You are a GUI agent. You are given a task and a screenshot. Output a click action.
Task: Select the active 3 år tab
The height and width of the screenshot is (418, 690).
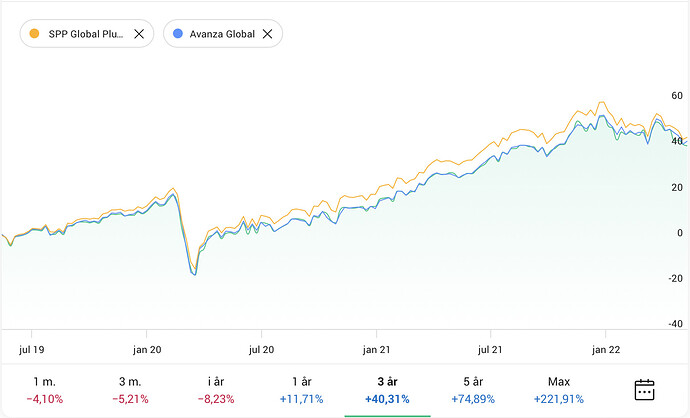(387, 390)
